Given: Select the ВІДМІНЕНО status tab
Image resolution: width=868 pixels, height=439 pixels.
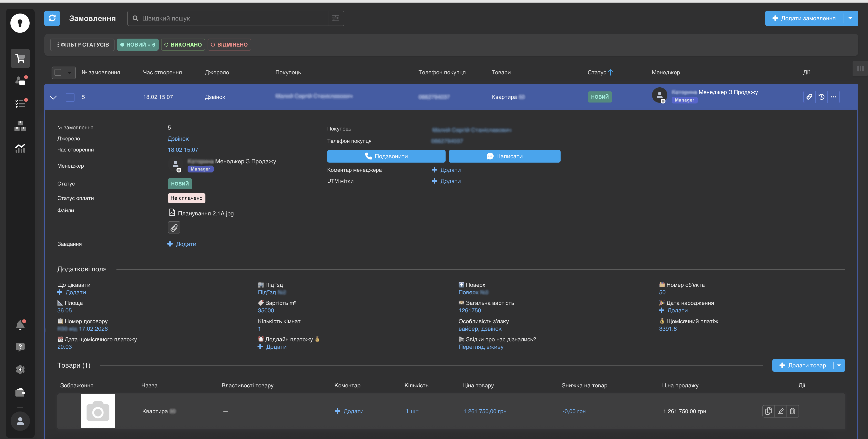Looking at the screenshot, I should pyautogui.click(x=229, y=45).
